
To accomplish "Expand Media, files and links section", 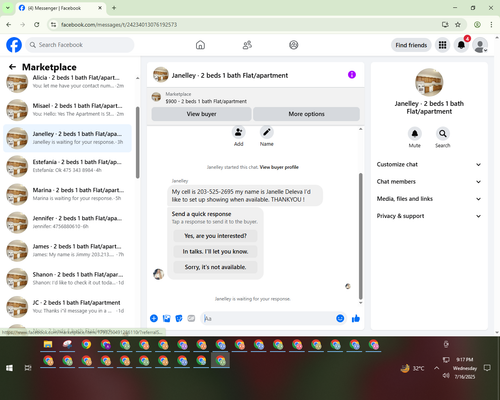I will pos(429,199).
